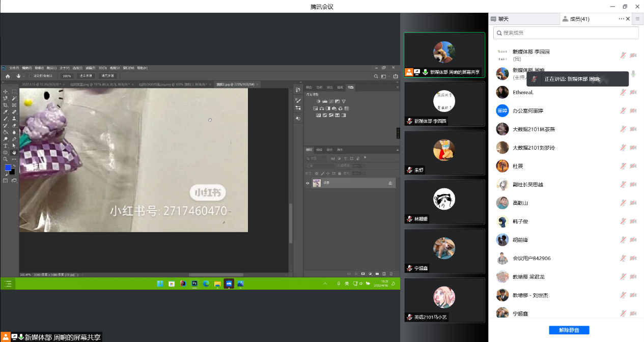Select the Brush tool
This screenshot has width=644, height=342.
[5, 119]
